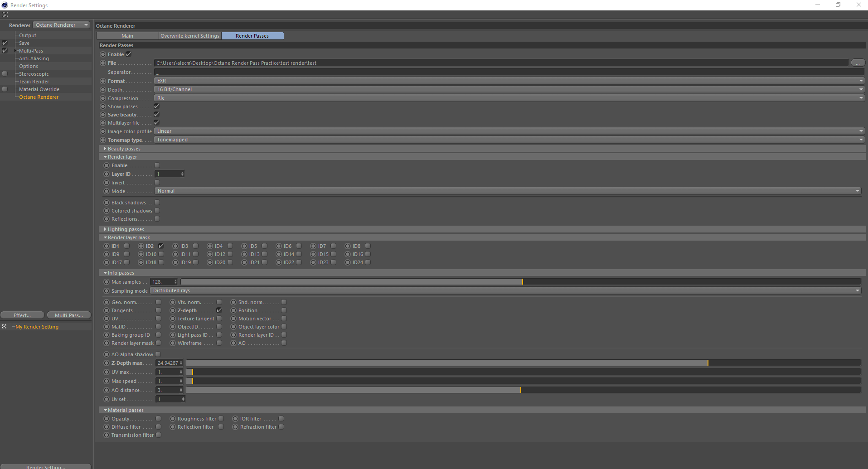
Task: Click the animation circle icon beside Z-Depth max
Action: pyautogui.click(x=107, y=363)
